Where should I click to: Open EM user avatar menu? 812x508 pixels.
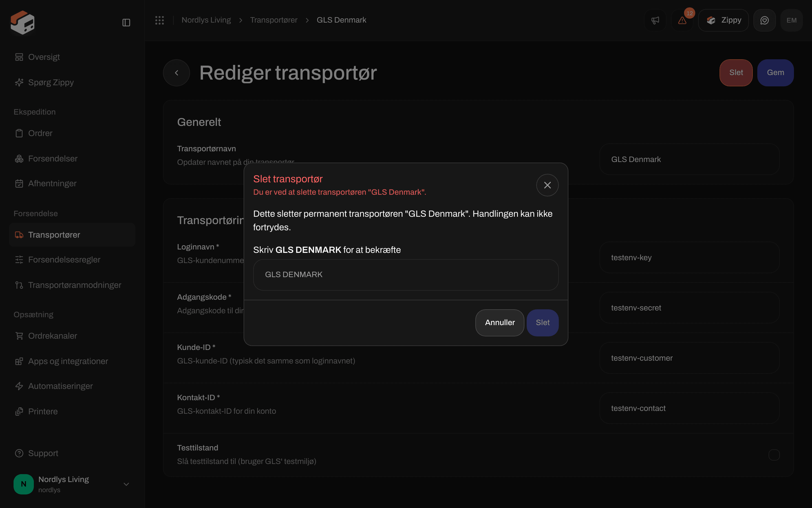pyautogui.click(x=791, y=20)
